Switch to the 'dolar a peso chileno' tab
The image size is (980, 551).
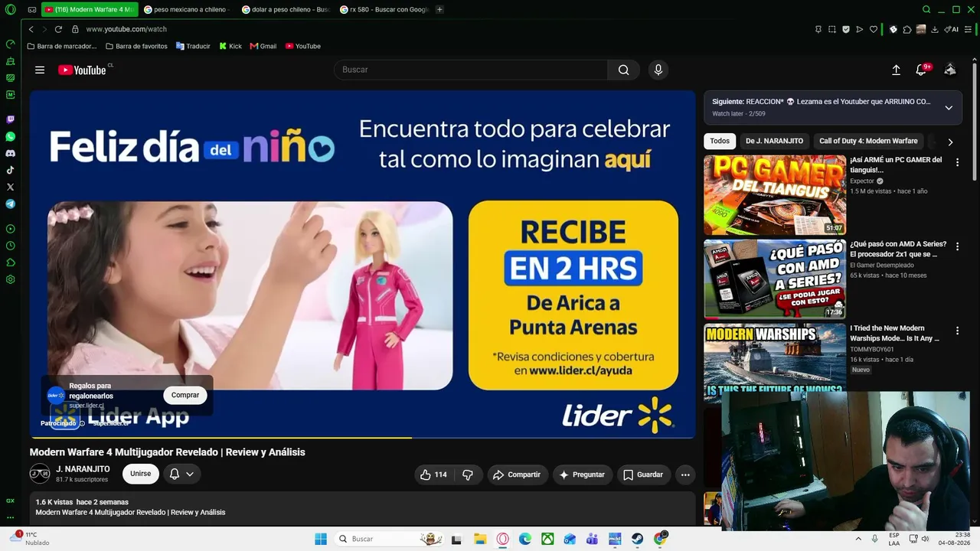click(x=286, y=10)
